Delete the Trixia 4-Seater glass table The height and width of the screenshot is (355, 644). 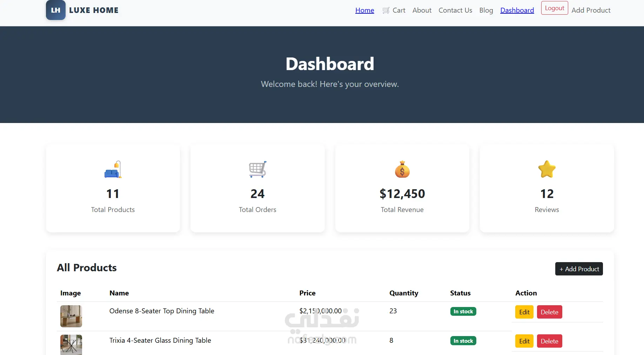(x=550, y=341)
